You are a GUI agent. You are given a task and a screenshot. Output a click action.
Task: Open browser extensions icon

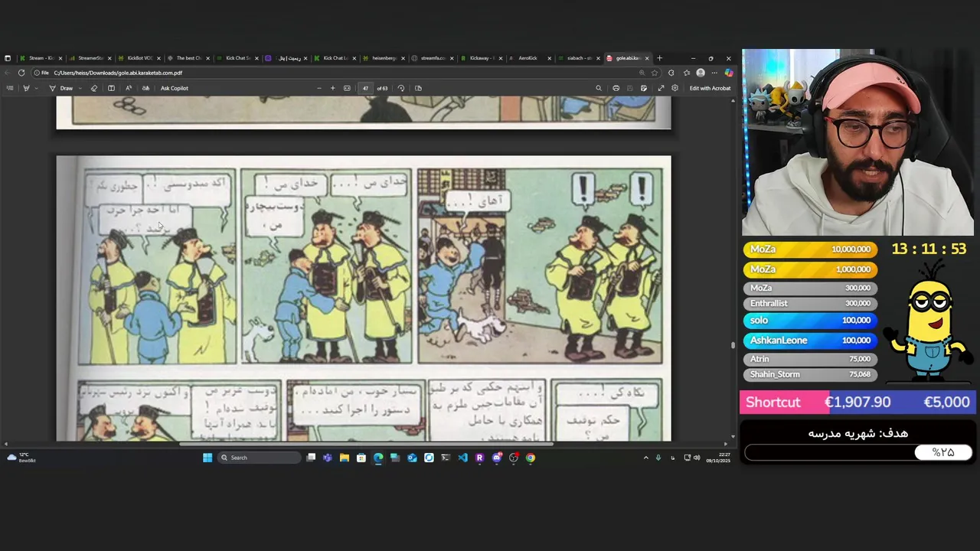671,73
